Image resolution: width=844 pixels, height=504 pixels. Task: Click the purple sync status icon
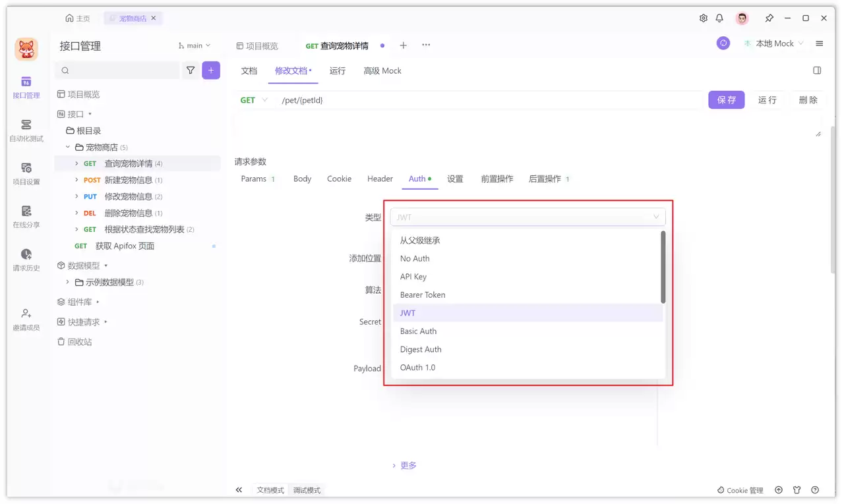[723, 43]
